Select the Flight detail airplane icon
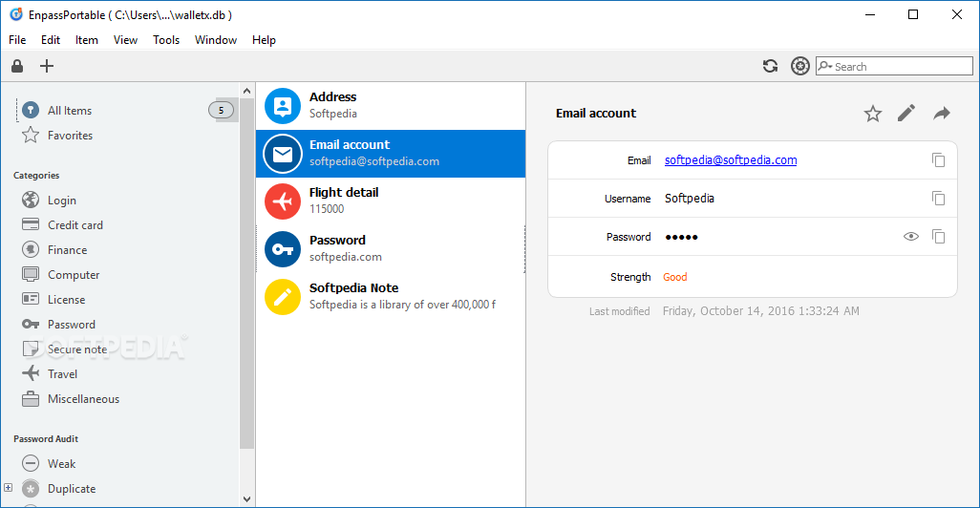The width and height of the screenshot is (980, 508). (283, 201)
